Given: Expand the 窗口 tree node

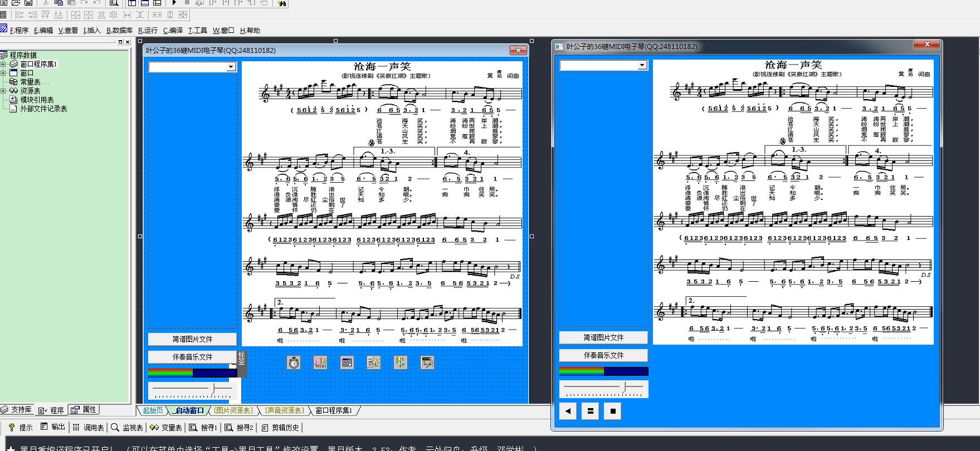Looking at the screenshot, I should tap(3, 73).
